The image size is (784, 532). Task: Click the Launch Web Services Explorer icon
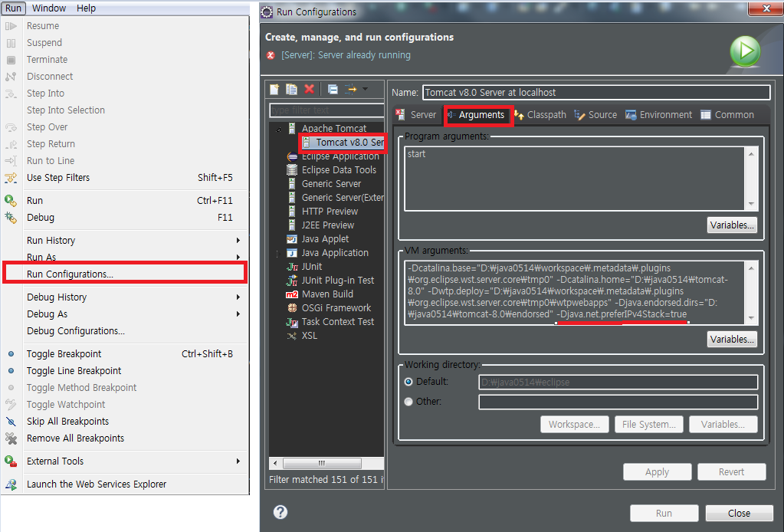[11, 484]
